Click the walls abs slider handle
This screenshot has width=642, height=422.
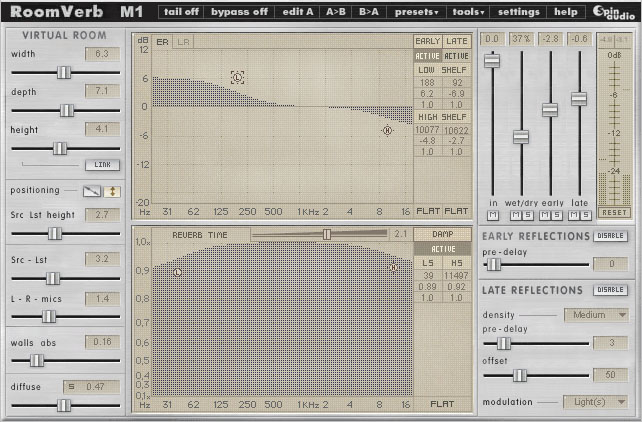[36, 360]
